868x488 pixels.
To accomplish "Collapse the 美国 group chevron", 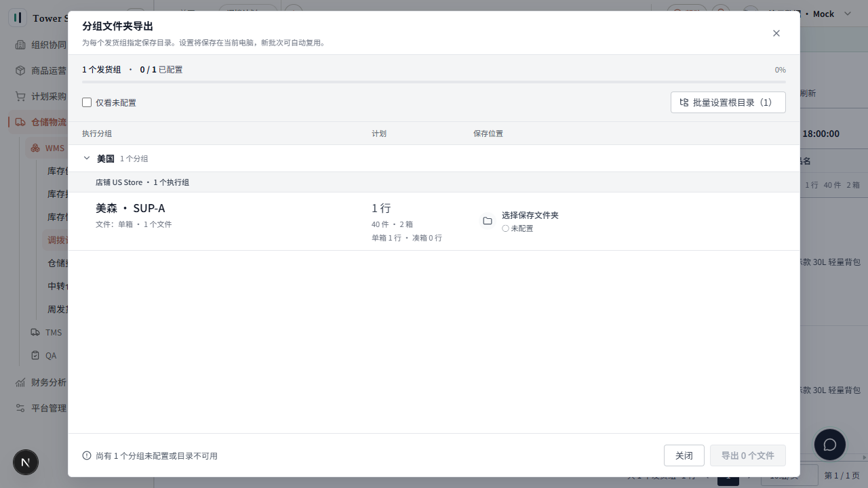I will (x=86, y=159).
